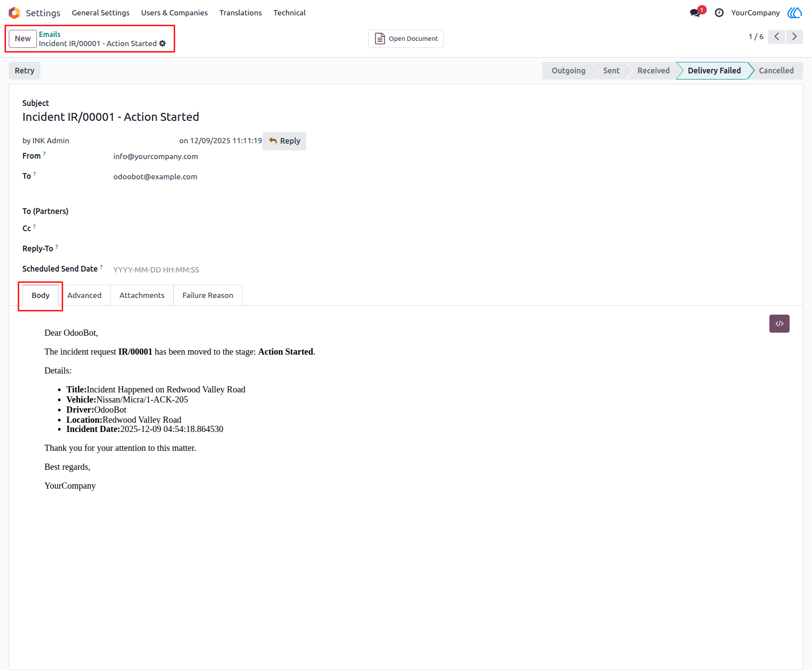812x671 pixels.
Task: Open the Open Document button
Action: [406, 39]
